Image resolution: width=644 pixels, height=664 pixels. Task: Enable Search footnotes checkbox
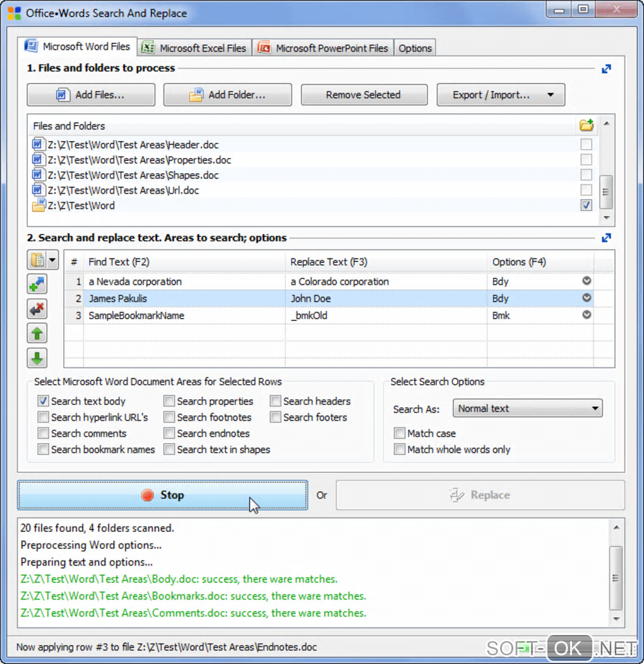[169, 417]
